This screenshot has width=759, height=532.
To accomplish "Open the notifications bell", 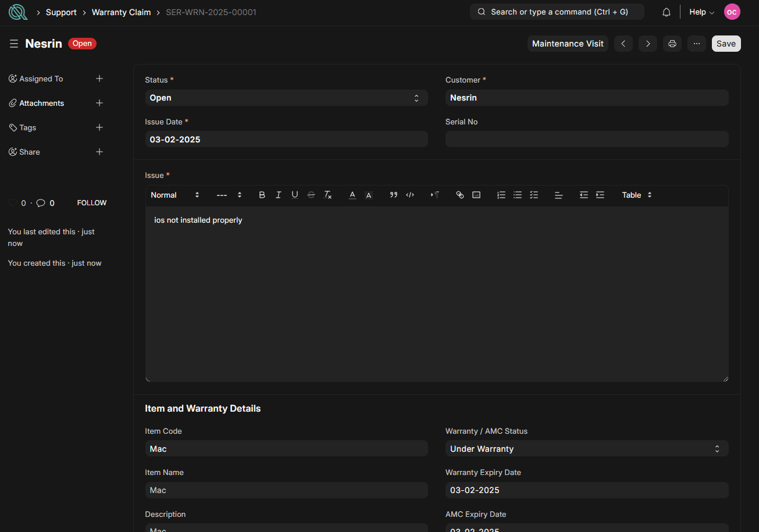I will pyautogui.click(x=667, y=12).
